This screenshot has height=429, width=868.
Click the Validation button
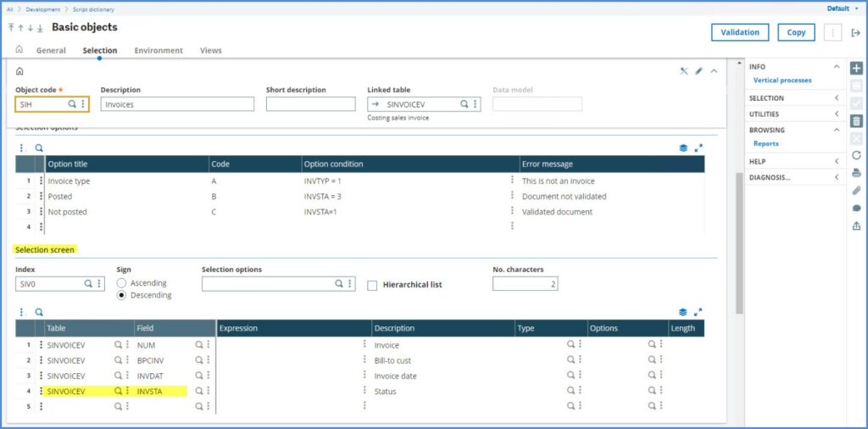pyautogui.click(x=739, y=32)
